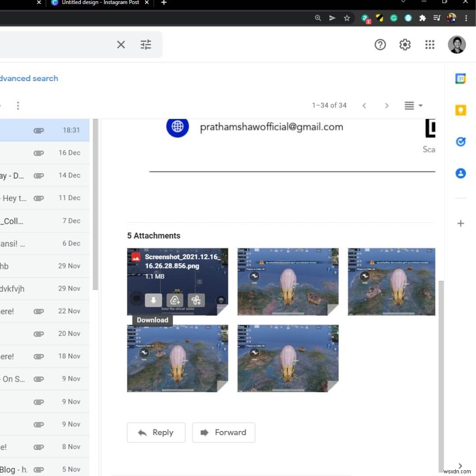476x476 pixels.
Task: Save attachment to Google Photos
Action: (x=196, y=300)
